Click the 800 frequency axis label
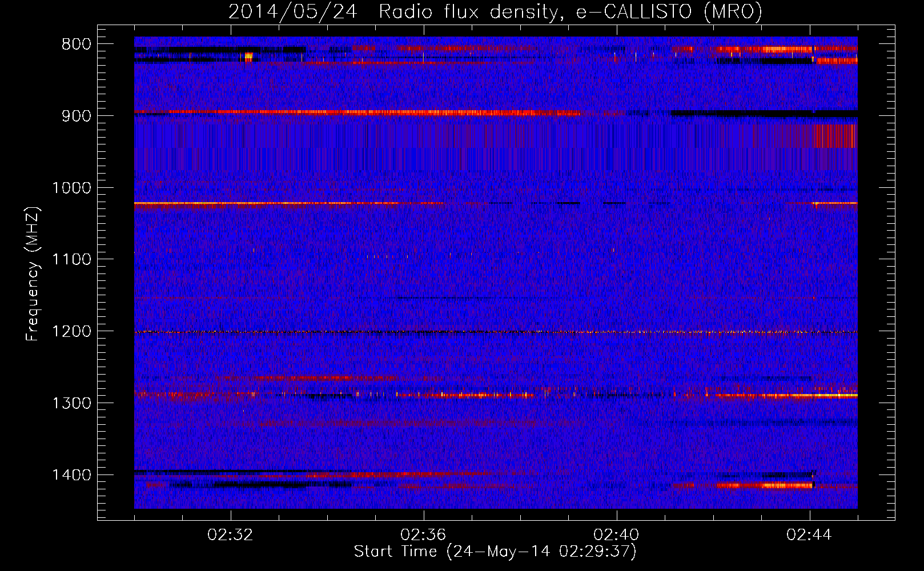924x571 pixels. coord(76,45)
